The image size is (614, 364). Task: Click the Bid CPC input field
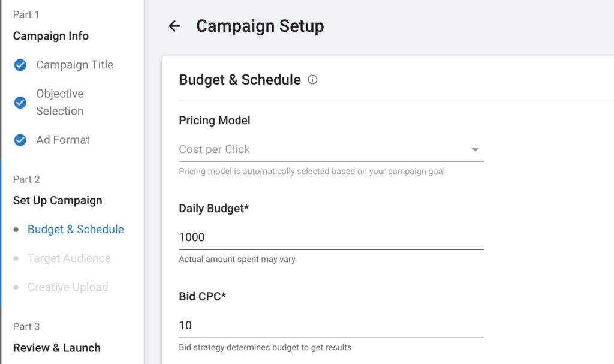(330, 325)
